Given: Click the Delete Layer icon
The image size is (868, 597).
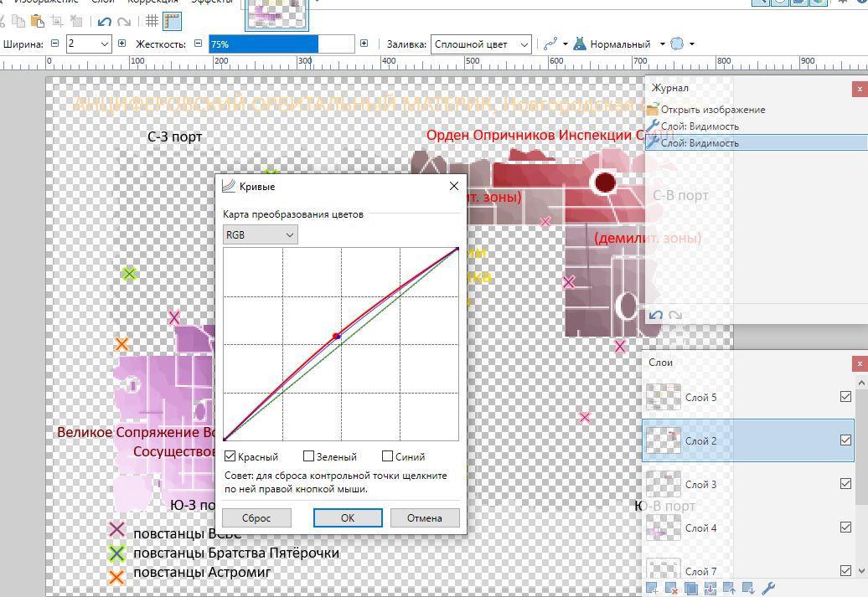Looking at the screenshot, I should (671, 589).
